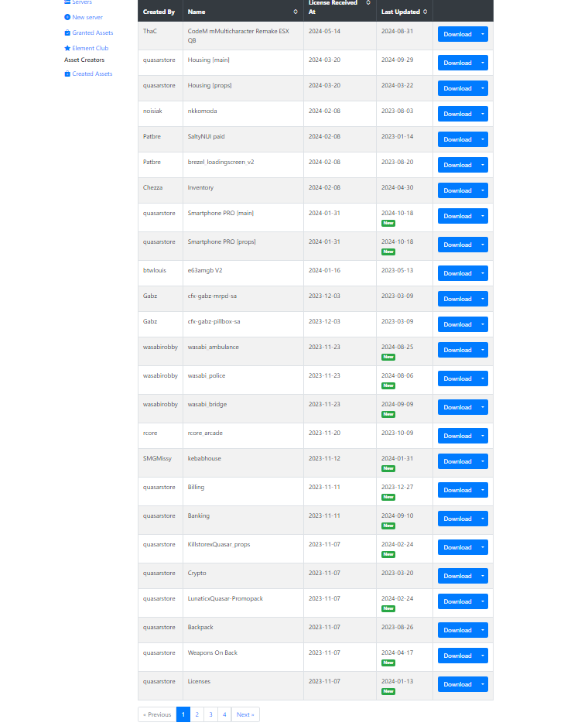Screen dimensions: 588x726
Task: Expand download options for Backpack
Action: pyautogui.click(x=483, y=631)
